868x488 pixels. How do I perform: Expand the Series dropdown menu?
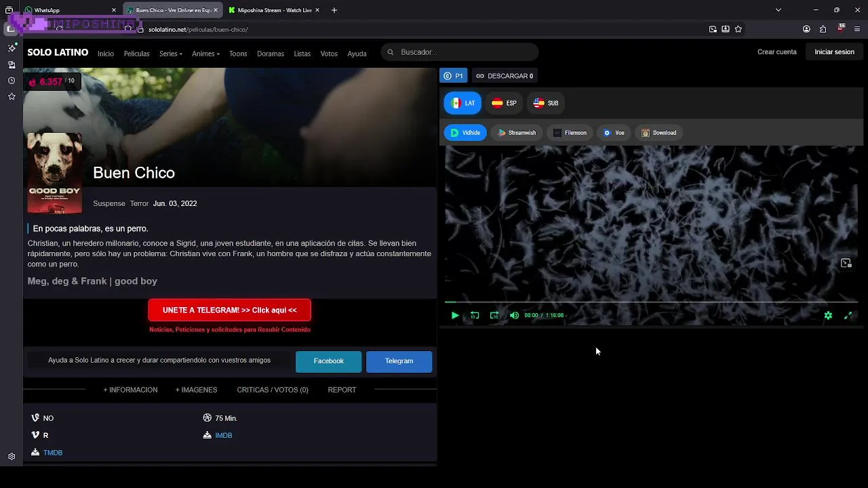point(171,54)
